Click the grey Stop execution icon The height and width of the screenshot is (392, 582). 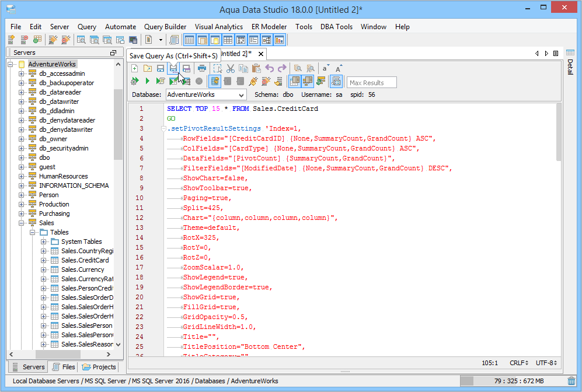pyautogui.click(x=199, y=81)
